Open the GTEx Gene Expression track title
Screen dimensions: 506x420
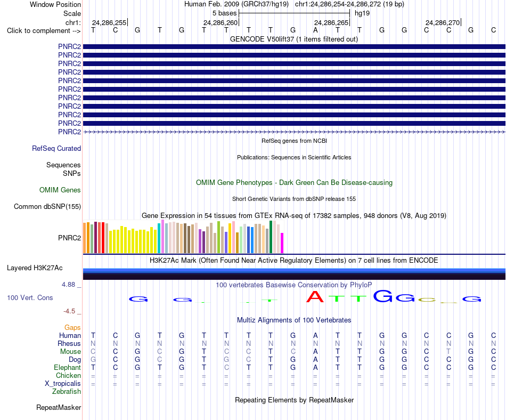(x=294, y=216)
